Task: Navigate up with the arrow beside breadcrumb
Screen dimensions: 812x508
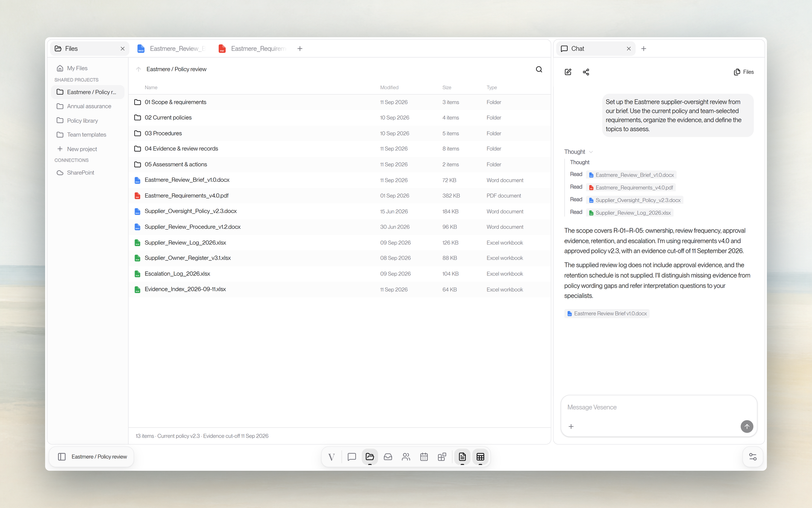Action: [x=138, y=69]
